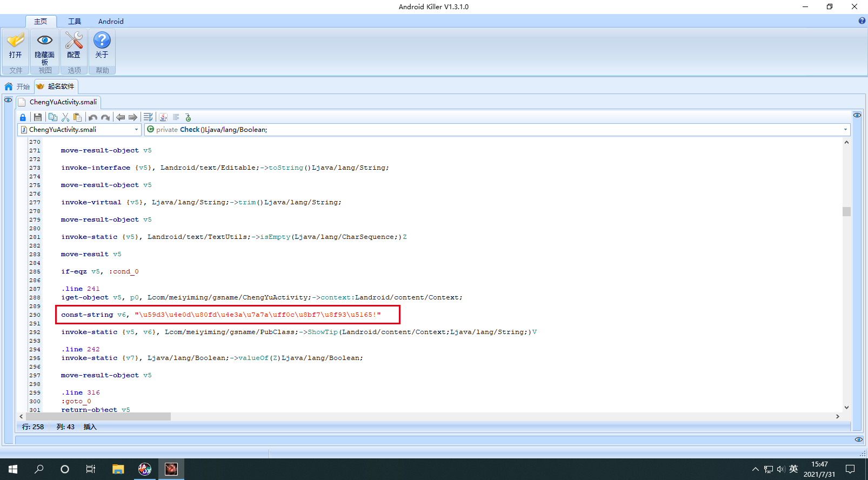Image resolution: width=868 pixels, height=480 pixels.
Task: Click the 列: 43 status bar entry
Action: coord(65,427)
